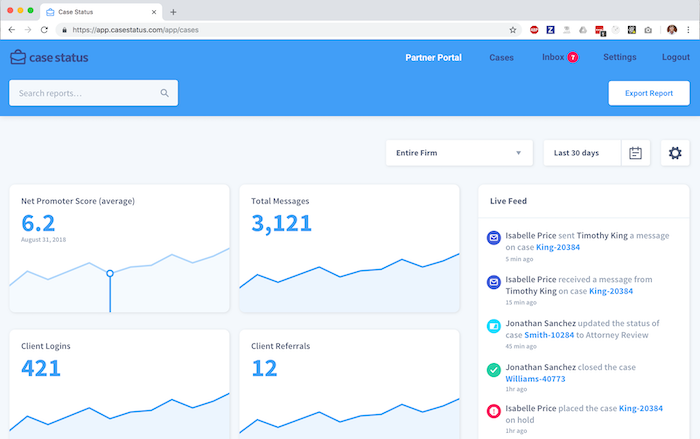This screenshot has height=439, width=700.
Task: Select the Case Status browser tab
Action: click(101, 12)
